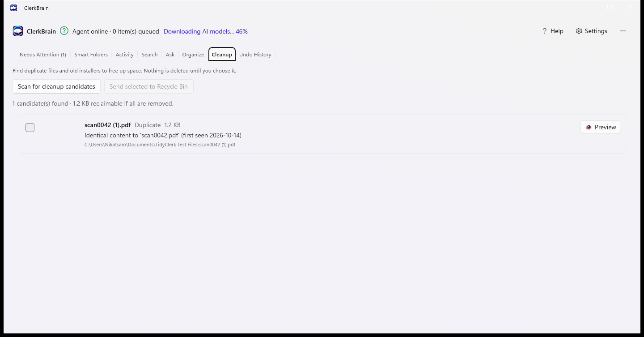Open the Organize tab

[x=193, y=55]
